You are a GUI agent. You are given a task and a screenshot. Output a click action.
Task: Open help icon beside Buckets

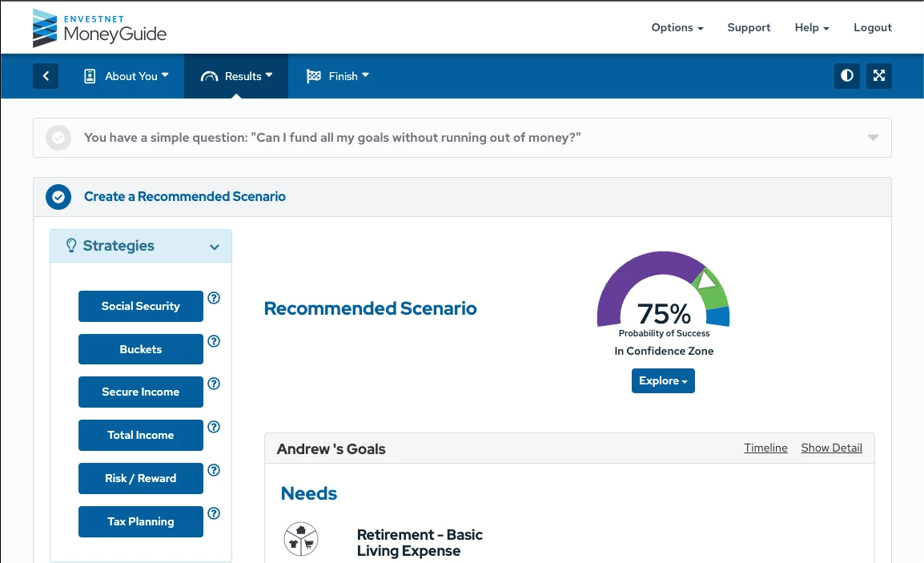click(x=214, y=340)
